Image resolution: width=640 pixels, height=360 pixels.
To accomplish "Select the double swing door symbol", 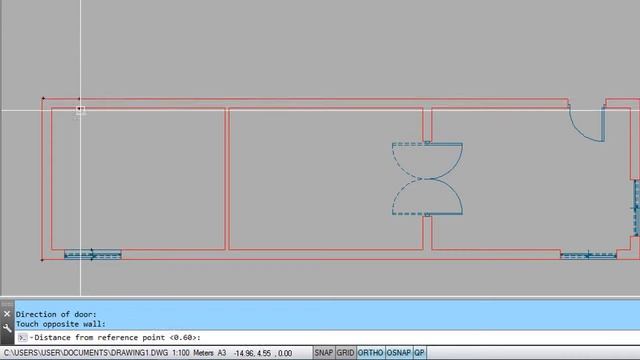I will [427, 179].
